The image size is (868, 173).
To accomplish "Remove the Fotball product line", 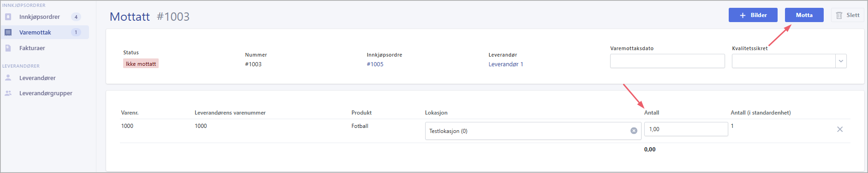I will click(840, 129).
